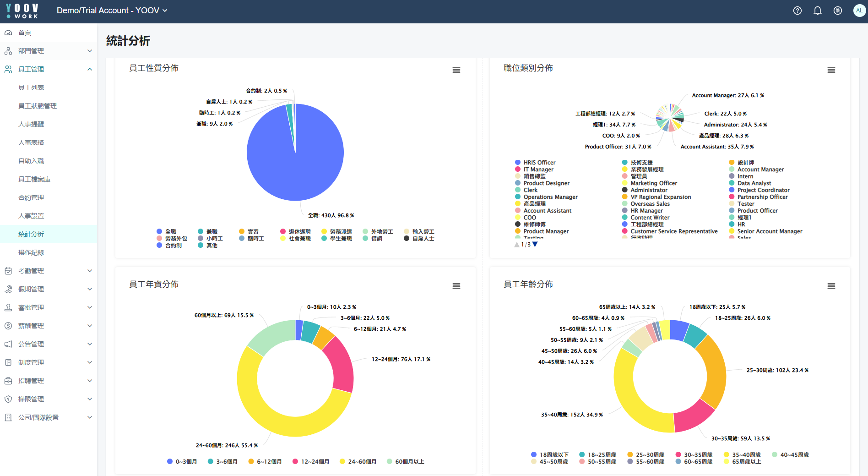Open the AL user avatar menu

pos(859,11)
